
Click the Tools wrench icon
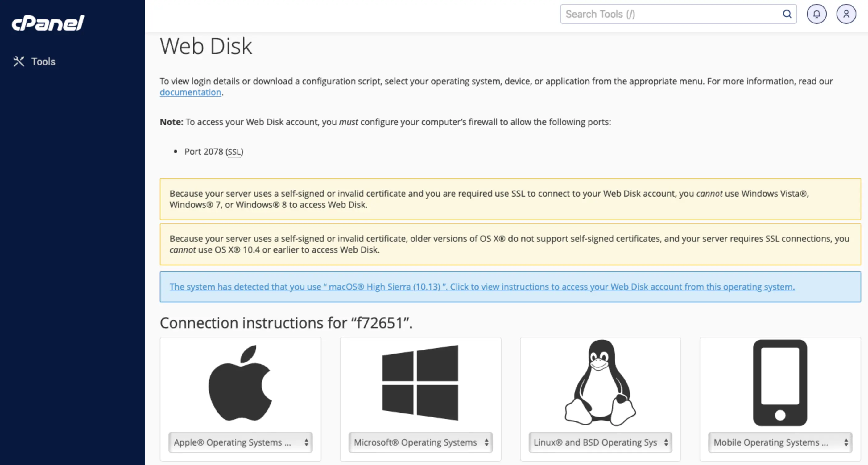[19, 61]
